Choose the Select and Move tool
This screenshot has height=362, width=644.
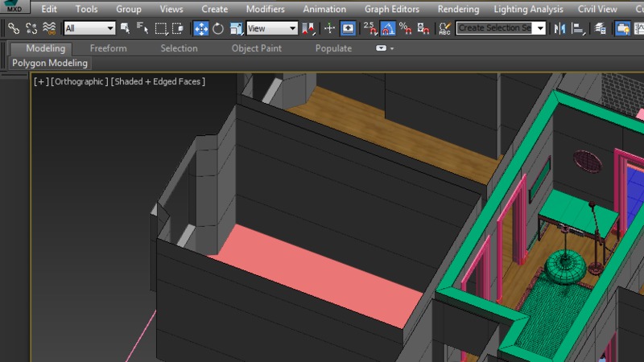200,28
